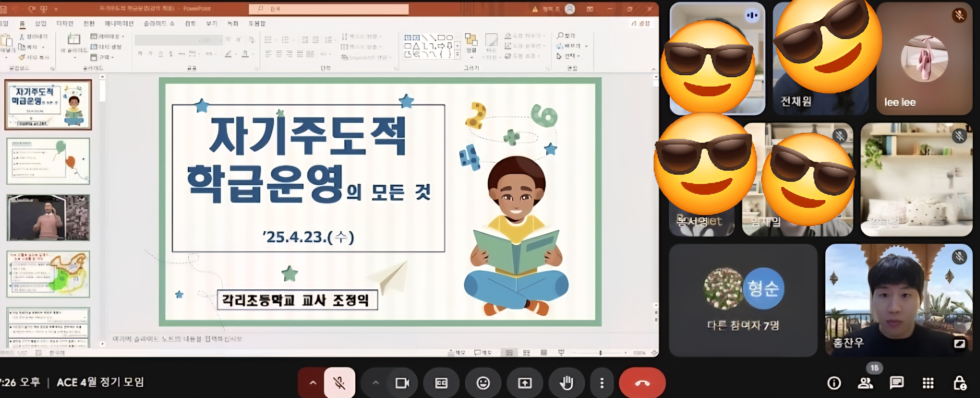Unmute the microphone

[x=340, y=383]
